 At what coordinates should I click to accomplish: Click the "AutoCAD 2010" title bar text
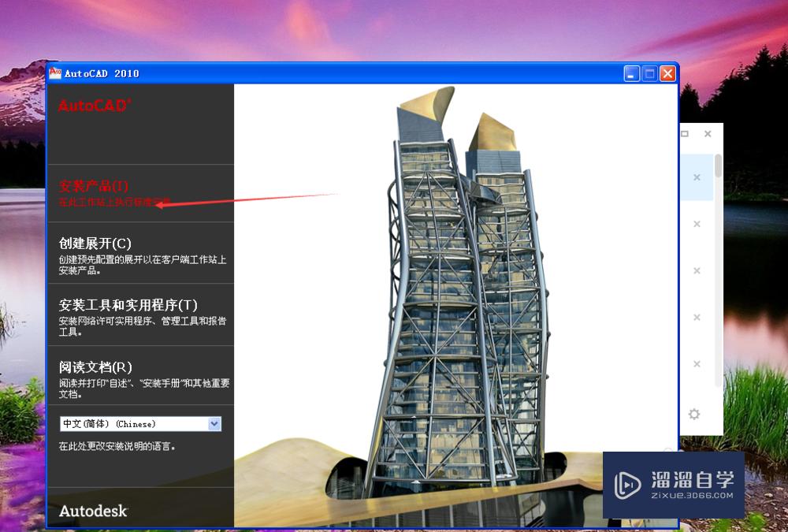[x=102, y=73]
